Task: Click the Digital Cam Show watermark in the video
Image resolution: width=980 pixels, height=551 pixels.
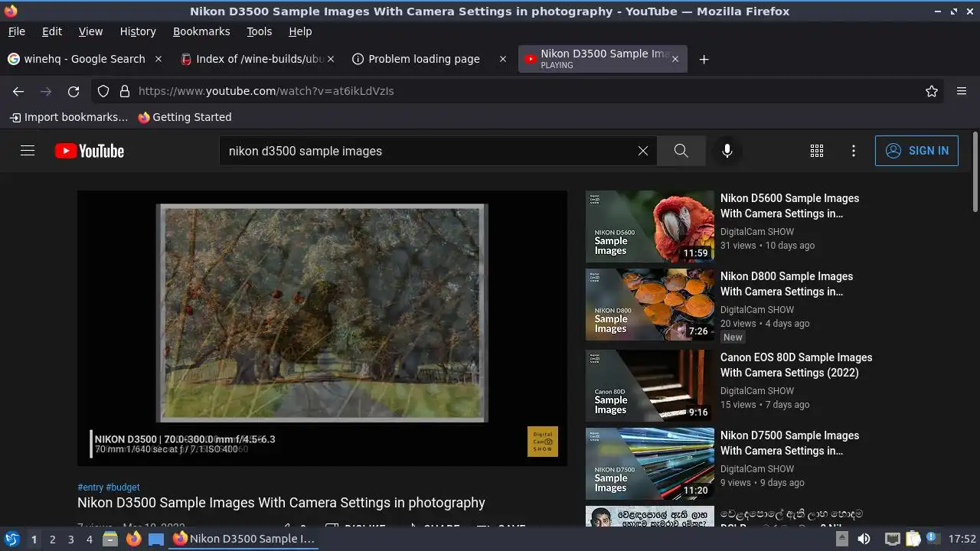Action: point(543,442)
